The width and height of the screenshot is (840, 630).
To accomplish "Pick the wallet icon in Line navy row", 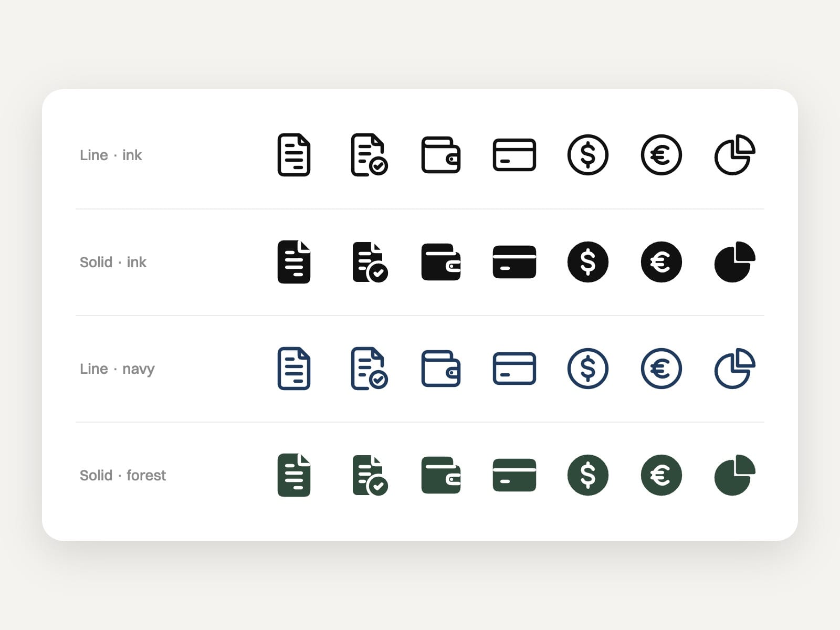I will tap(441, 369).
